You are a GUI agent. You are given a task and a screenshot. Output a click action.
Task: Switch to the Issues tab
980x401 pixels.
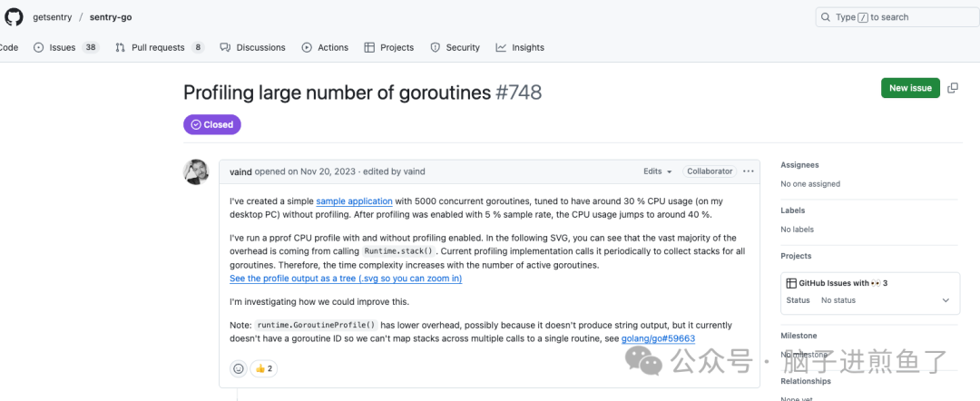tap(66, 47)
